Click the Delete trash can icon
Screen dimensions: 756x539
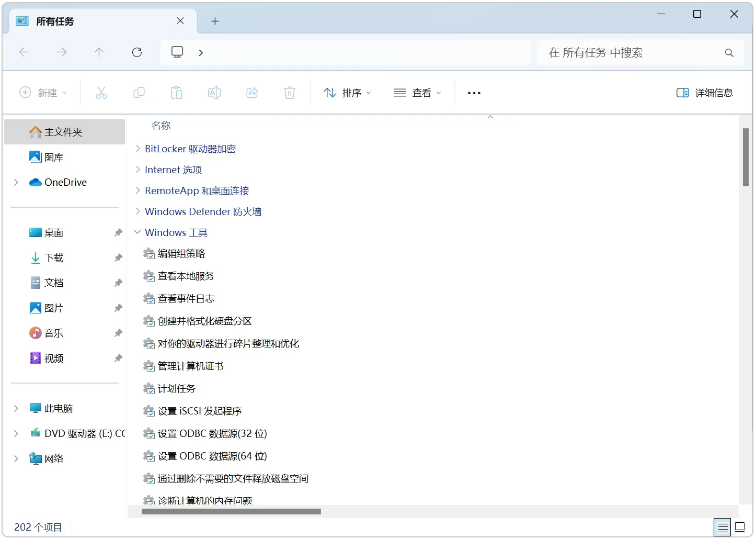click(x=290, y=93)
